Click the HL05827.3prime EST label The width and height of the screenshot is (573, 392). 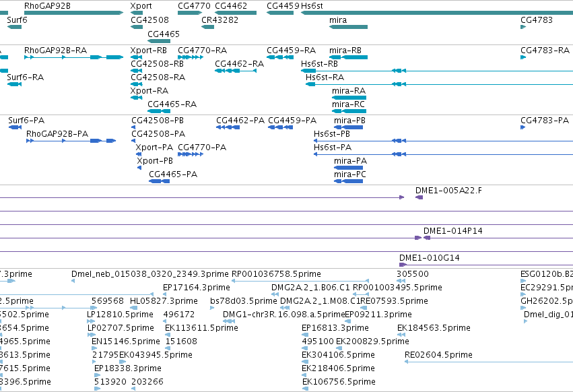(164, 301)
